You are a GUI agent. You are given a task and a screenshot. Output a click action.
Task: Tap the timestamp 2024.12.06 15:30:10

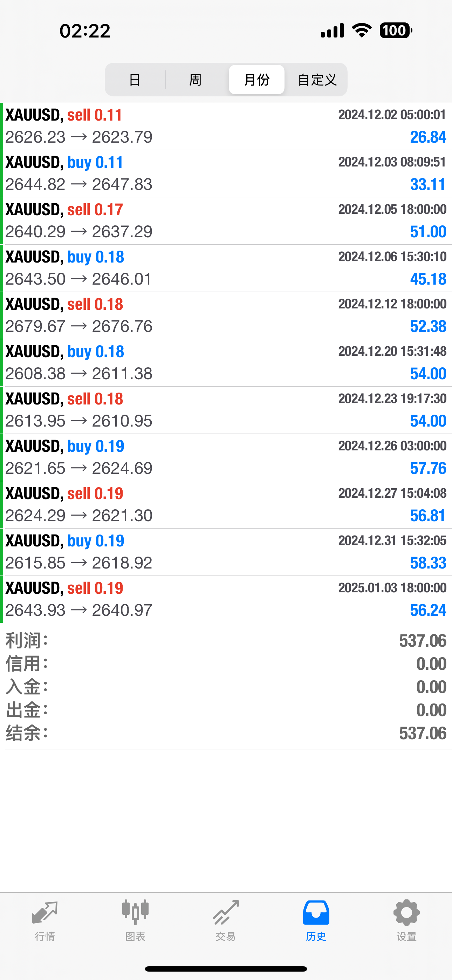pyautogui.click(x=392, y=257)
